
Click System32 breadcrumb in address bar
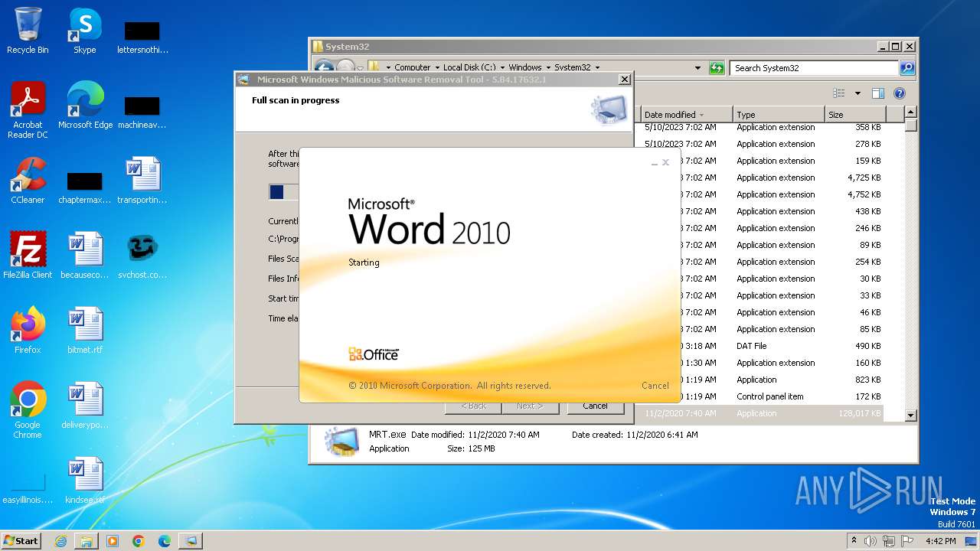pos(572,67)
